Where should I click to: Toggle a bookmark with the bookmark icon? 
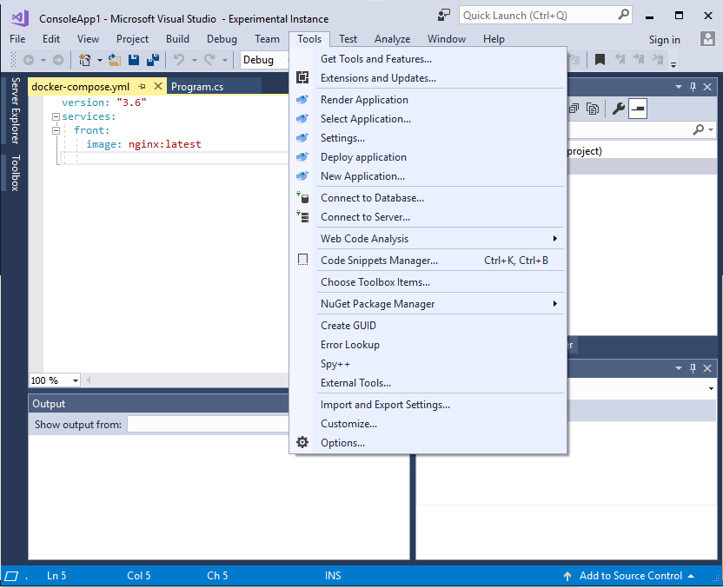tap(600, 59)
